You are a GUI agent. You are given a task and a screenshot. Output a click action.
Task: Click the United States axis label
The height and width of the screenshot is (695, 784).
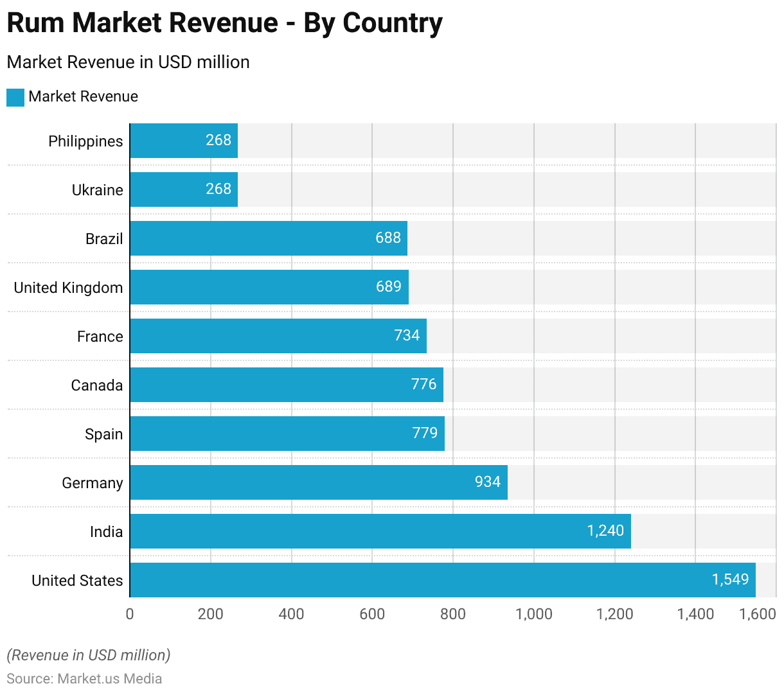[77, 581]
